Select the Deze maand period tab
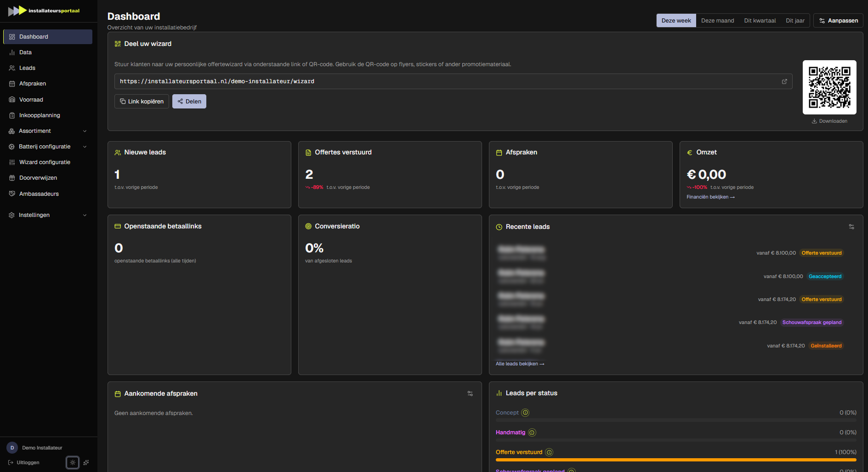This screenshot has width=868, height=472. click(x=717, y=21)
